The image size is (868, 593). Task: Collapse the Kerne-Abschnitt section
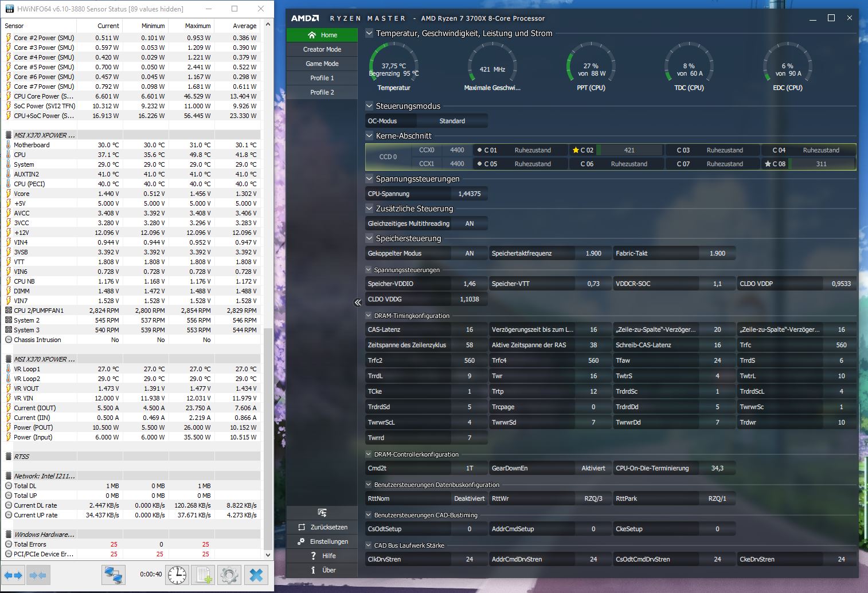(369, 136)
